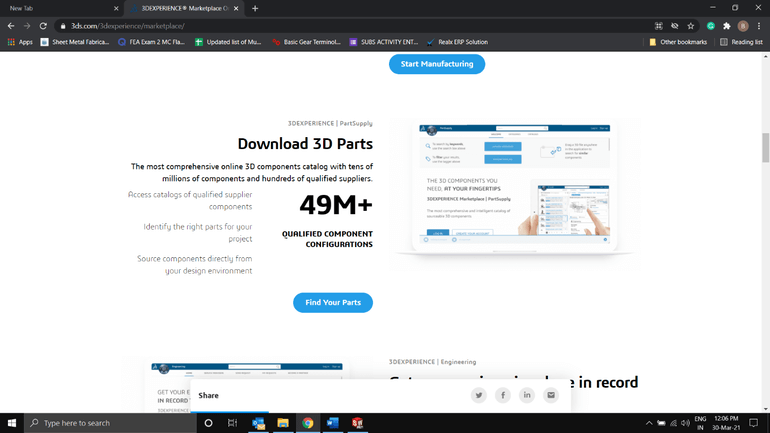The height and width of the screenshot is (433, 770).
Task: Click the taskbar clock and date
Action: tap(726, 423)
